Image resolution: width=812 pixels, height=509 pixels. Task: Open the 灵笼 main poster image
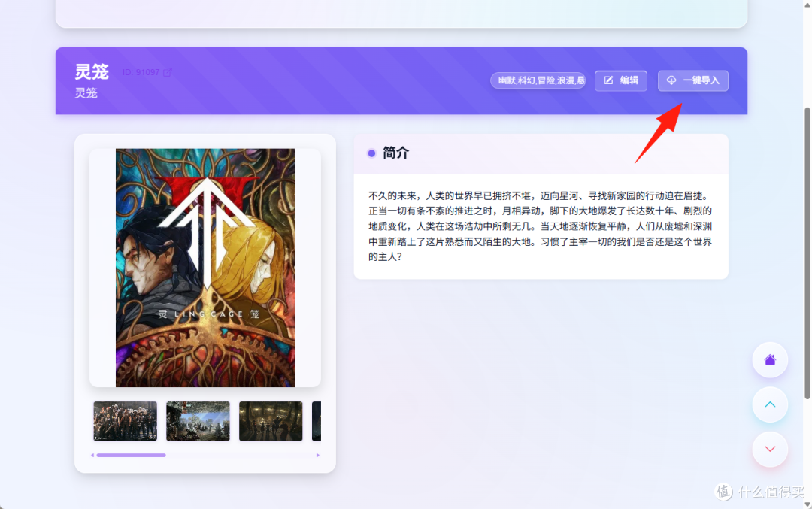tap(205, 268)
